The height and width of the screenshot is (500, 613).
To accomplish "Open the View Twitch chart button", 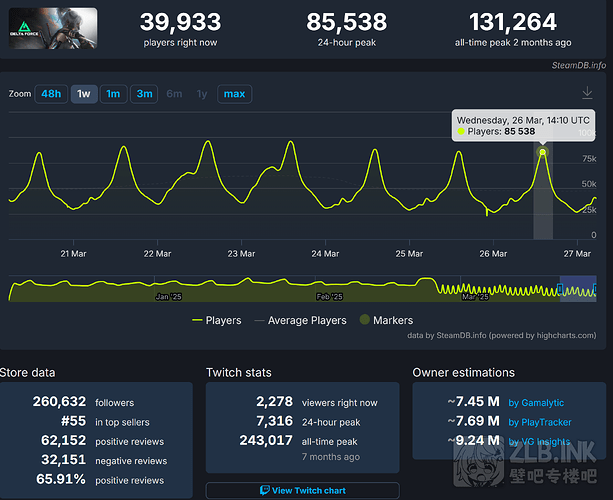I will pyautogui.click(x=303, y=491).
